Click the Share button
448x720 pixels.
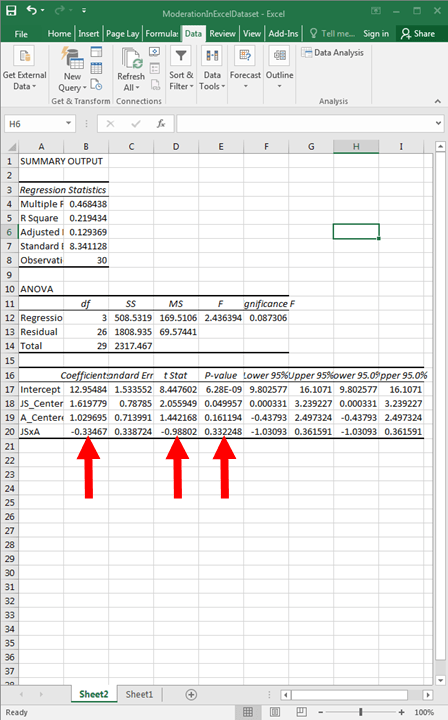click(418, 34)
